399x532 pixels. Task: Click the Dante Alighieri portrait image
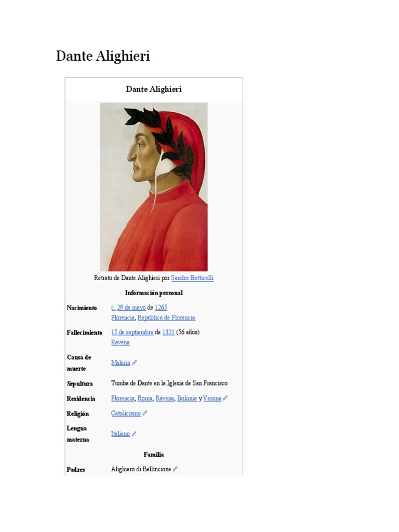(x=154, y=187)
